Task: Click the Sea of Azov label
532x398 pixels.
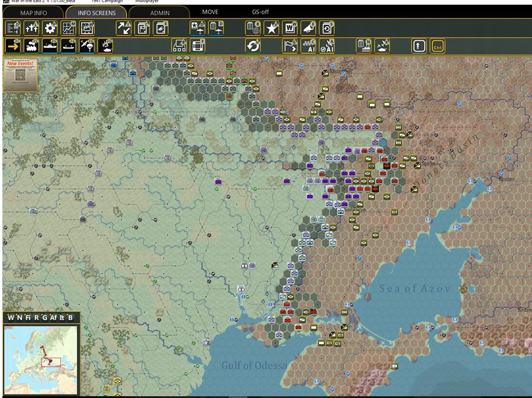Action: (x=415, y=288)
